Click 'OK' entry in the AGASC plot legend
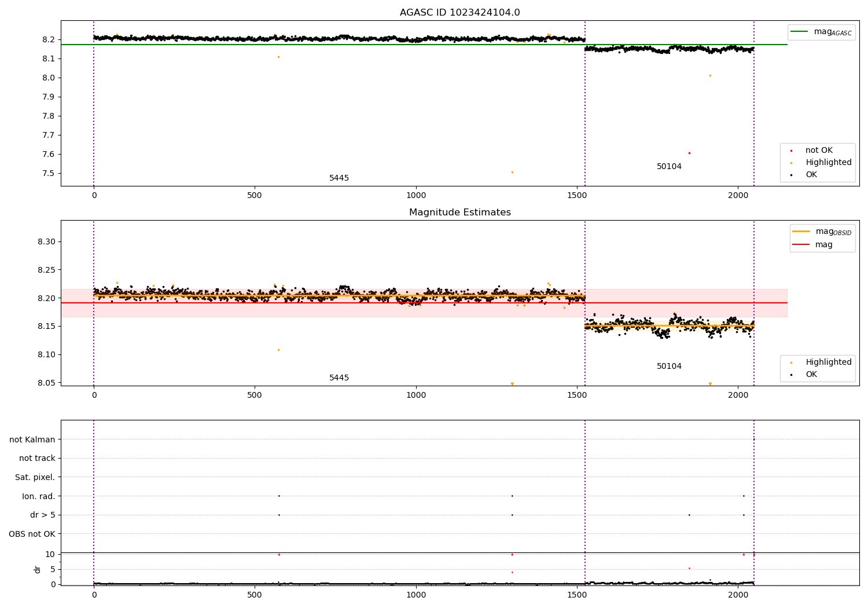 click(804, 174)
